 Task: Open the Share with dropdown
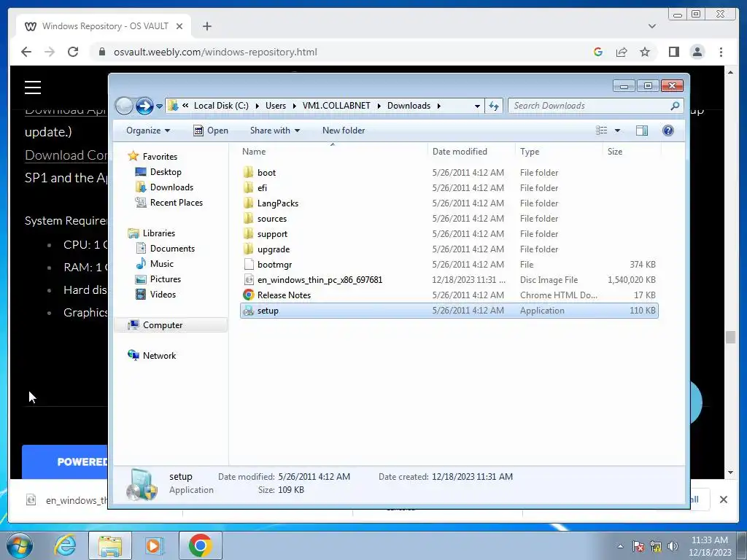[275, 131]
